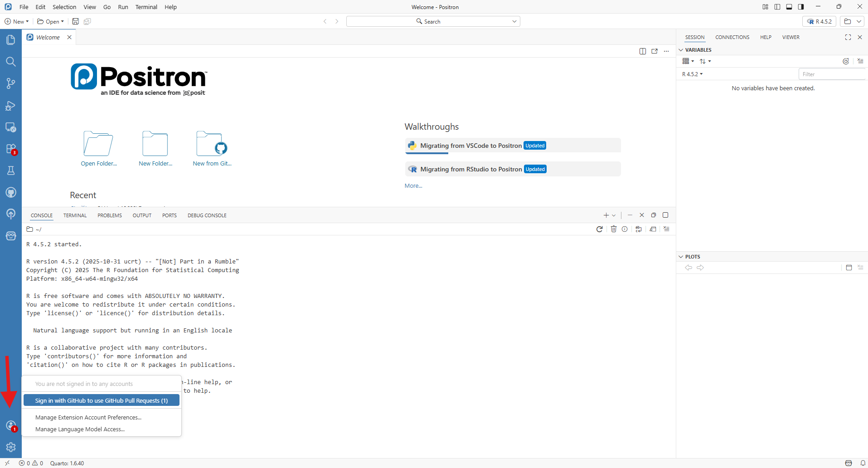Click the variables Filter input field
The image size is (868, 468).
pos(831,74)
